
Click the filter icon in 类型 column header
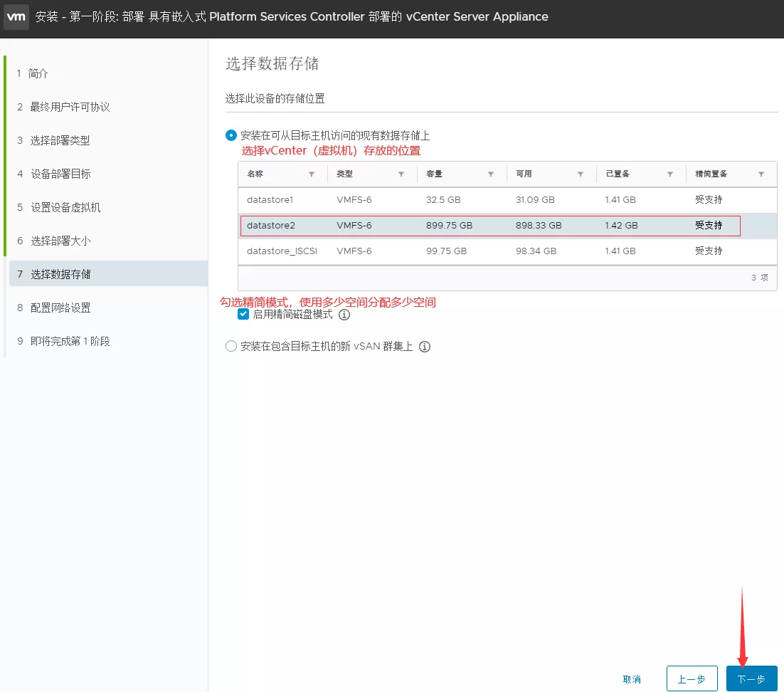pos(401,174)
